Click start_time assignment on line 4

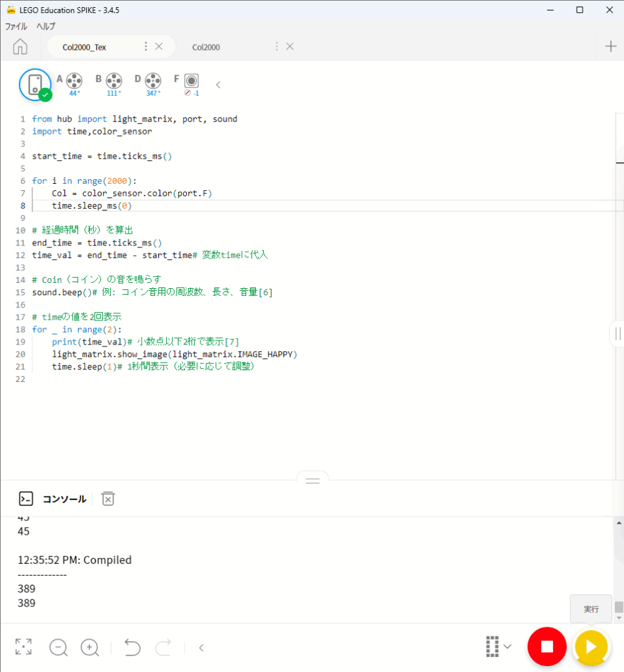[102, 156]
